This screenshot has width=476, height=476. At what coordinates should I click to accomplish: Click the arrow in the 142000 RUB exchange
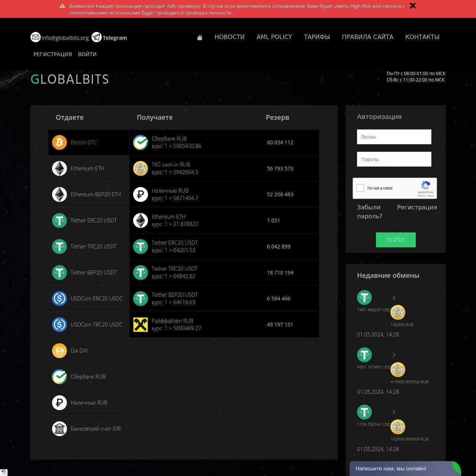click(394, 297)
